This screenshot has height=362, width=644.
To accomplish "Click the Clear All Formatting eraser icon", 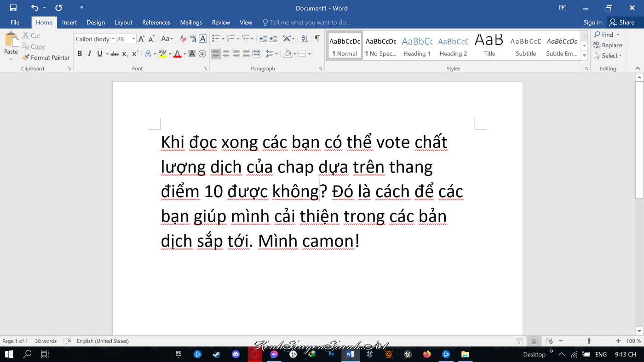I will coord(183,39).
